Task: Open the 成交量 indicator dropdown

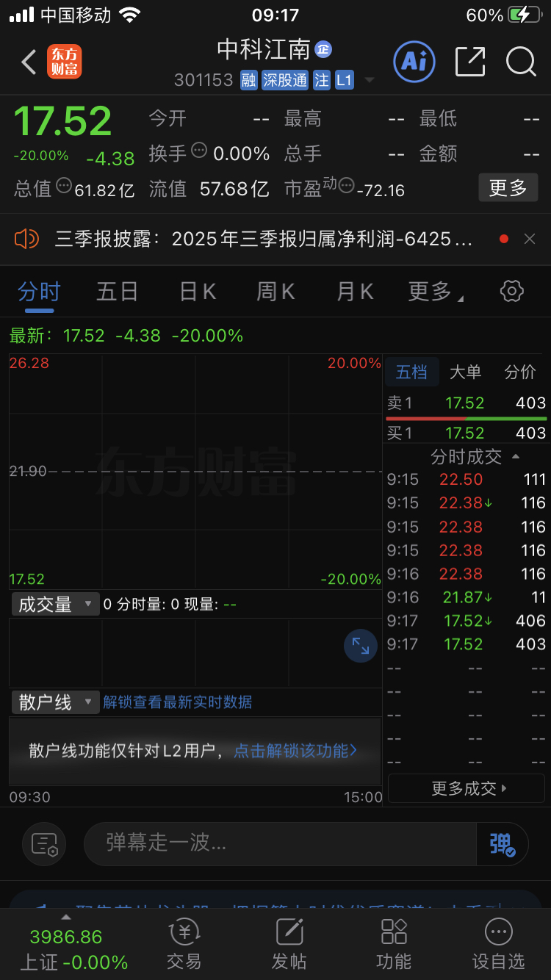Action: (x=55, y=605)
